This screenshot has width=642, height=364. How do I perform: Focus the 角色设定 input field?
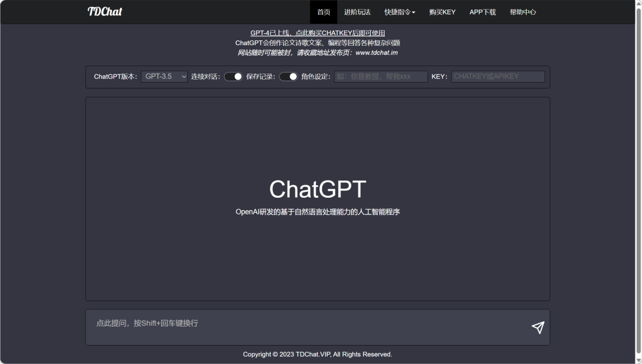pyautogui.click(x=380, y=77)
